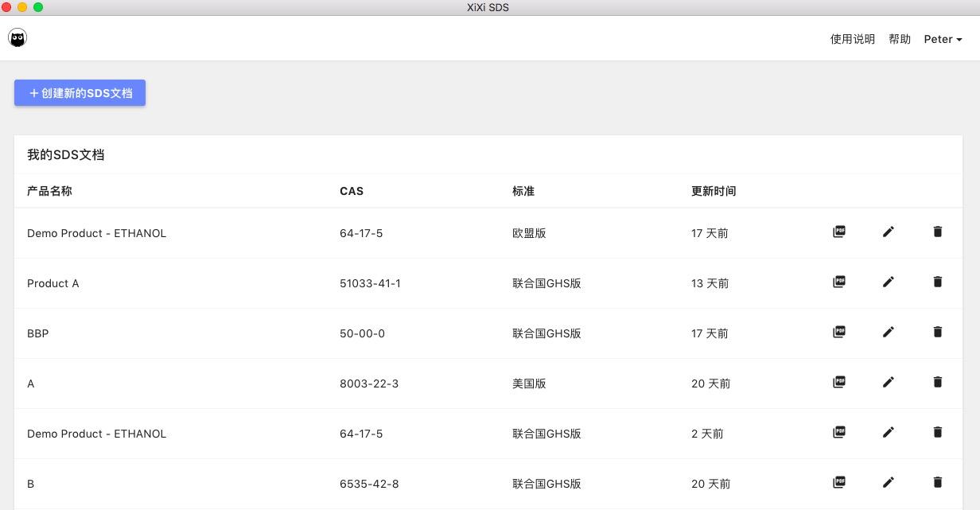Open the Peter user dropdown
Screen dimensions: 980x510
click(x=943, y=39)
